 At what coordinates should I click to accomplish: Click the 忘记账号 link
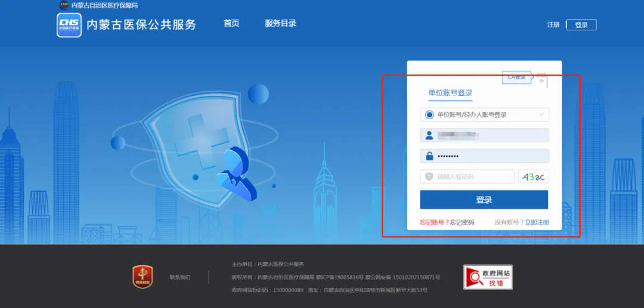tap(432, 223)
